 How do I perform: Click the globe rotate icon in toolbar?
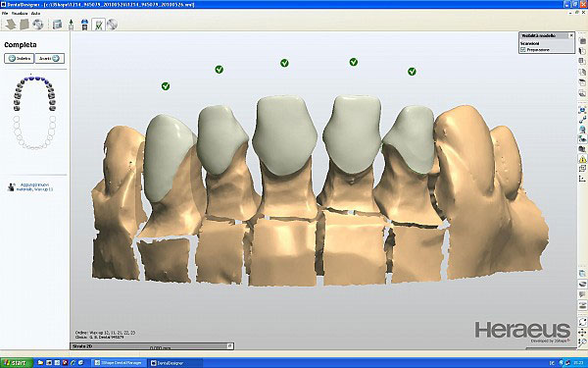click(37, 25)
